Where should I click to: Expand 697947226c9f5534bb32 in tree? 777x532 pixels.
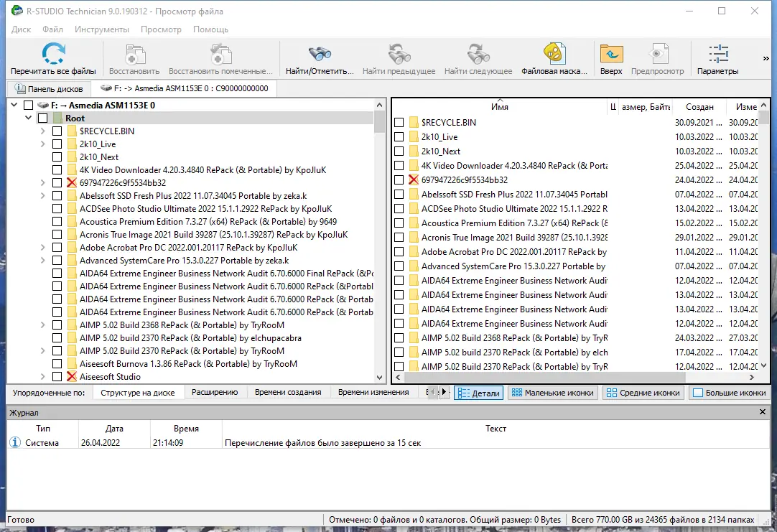[42, 183]
